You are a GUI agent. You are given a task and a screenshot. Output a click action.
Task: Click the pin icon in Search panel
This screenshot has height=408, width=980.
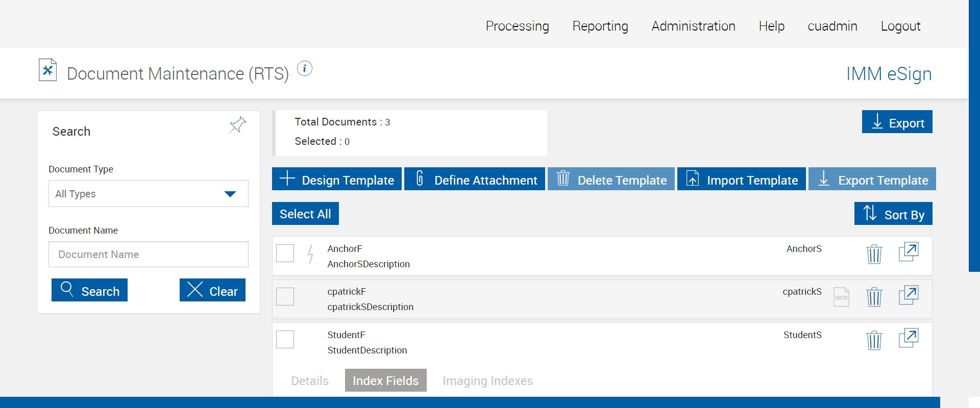[237, 125]
